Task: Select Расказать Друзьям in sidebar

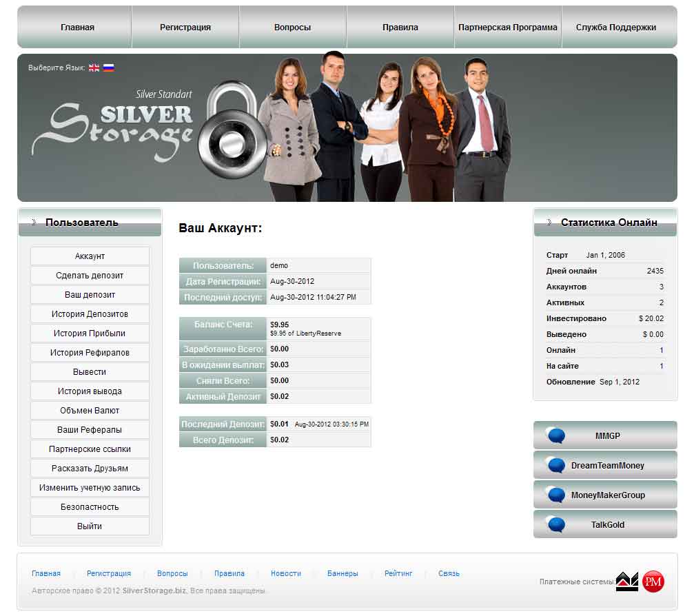Action: click(90, 468)
